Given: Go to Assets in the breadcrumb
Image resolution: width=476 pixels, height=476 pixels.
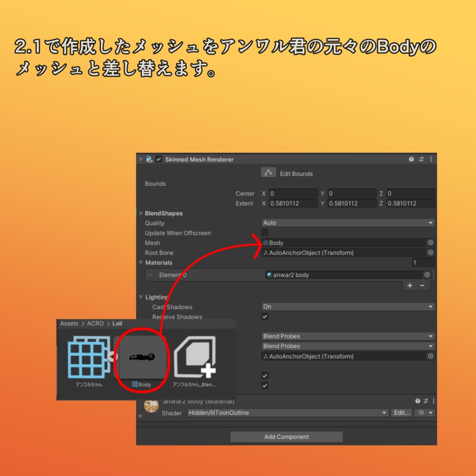Looking at the screenshot, I should point(69,324).
